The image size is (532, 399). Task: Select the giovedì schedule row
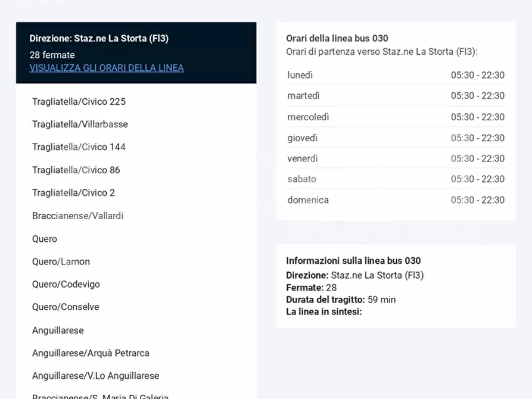pos(396,138)
